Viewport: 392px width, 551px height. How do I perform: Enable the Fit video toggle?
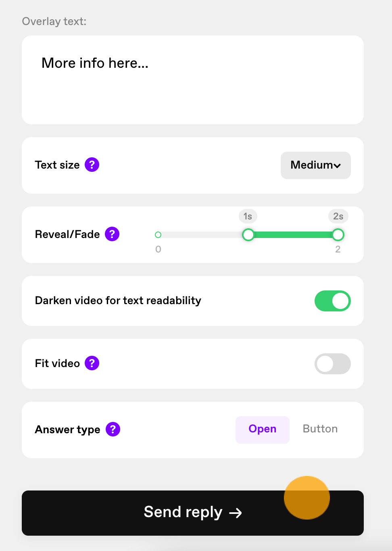333,364
